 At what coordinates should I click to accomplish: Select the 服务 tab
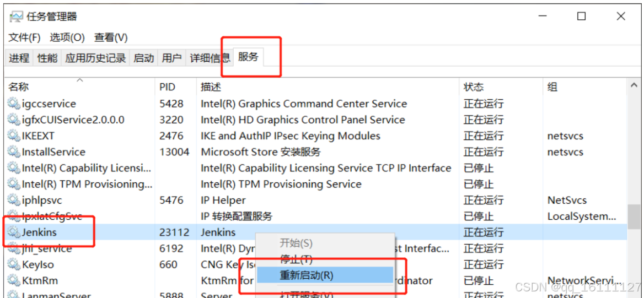click(x=248, y=57)
